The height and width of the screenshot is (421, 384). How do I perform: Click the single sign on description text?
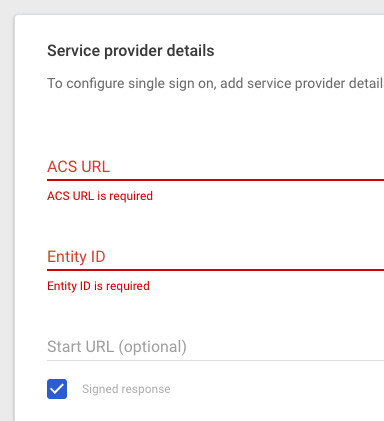click(215, 83)
